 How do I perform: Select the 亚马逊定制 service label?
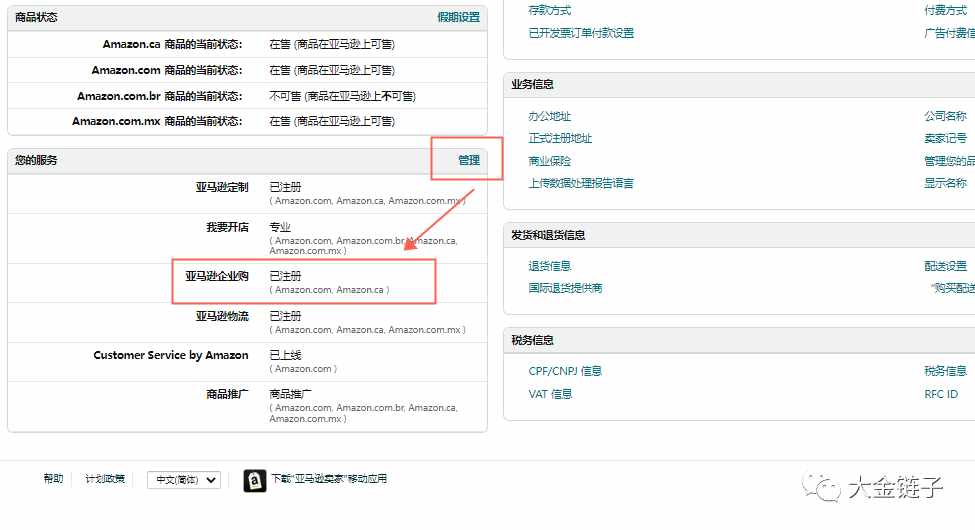(x=222, y=187)
